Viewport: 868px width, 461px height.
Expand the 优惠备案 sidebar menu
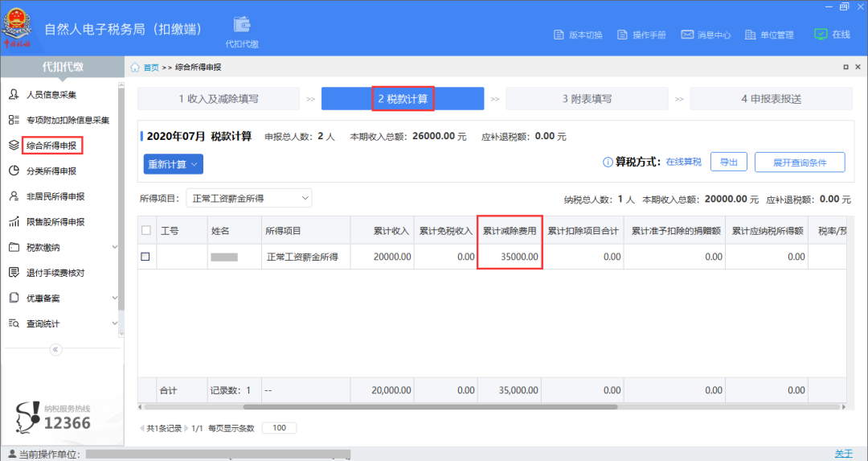pyautogui.click(x=115, y=298)
